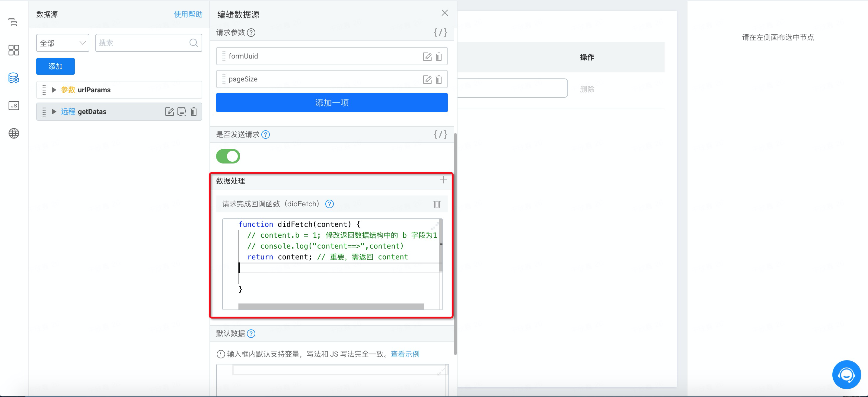
Task: Click the formUuid parameter field
Action: (332, 56)
